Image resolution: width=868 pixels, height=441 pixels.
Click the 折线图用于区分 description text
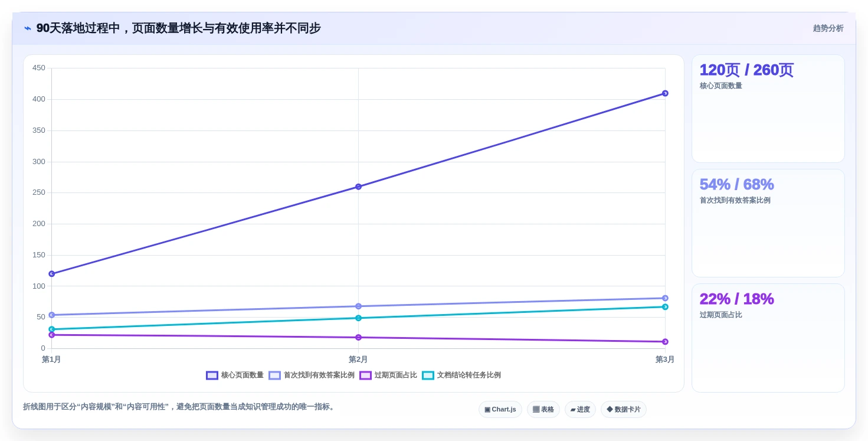coord(180,407)
